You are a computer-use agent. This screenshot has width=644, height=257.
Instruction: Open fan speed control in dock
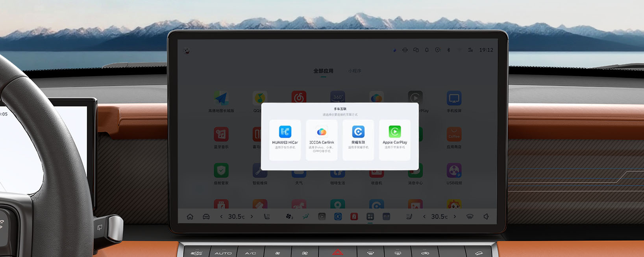click(x=289, y=217)
